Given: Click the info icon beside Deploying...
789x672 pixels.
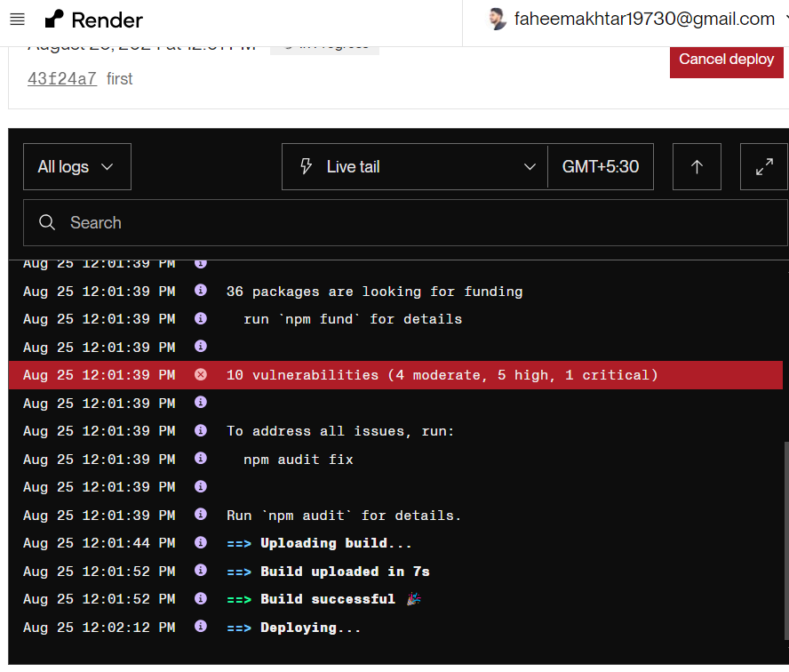Looking at the screenshot, I should pos(200,627).
